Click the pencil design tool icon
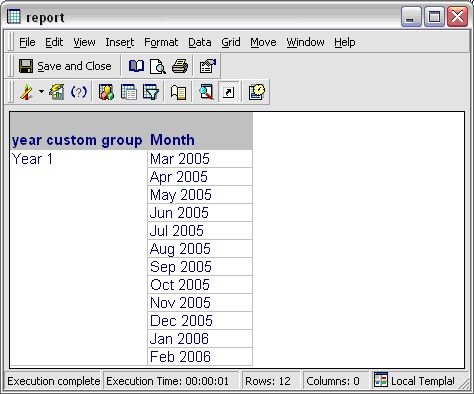This screenshot has height=394, width=474. pyautogui.click(x=26, y=92)
